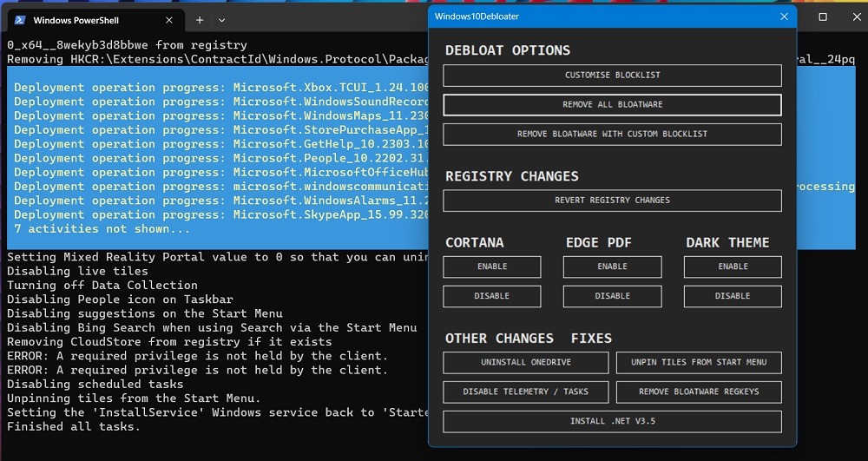Click the Microsoft.WindowsMaps deployment progress line
The width and height of the screenshot is (868, 461).
tap(221, 115)
